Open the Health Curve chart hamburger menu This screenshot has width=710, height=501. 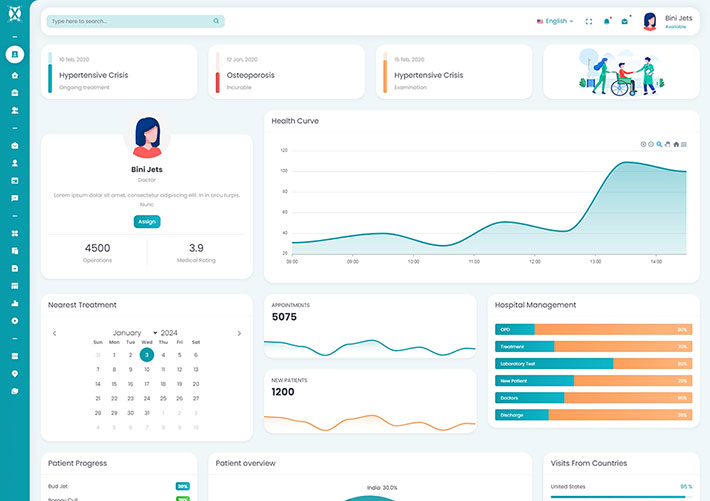click(x=684, y=144)
